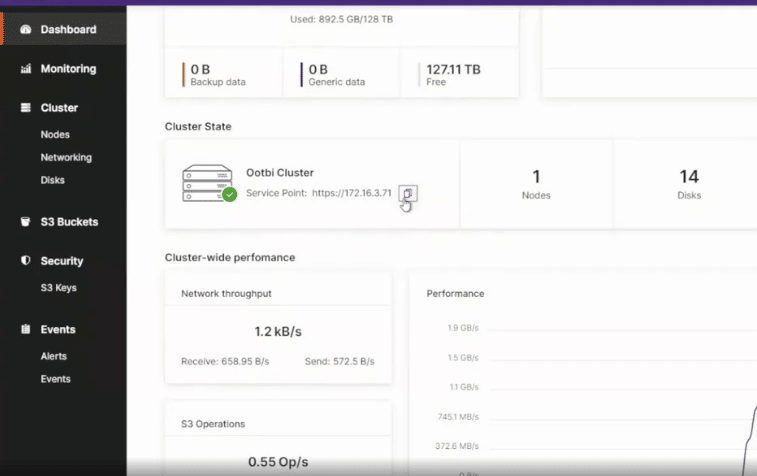Click the S3 Operations card title
Image resolution: width=757 pixels, height=476 pixels.
coord(213,424)
